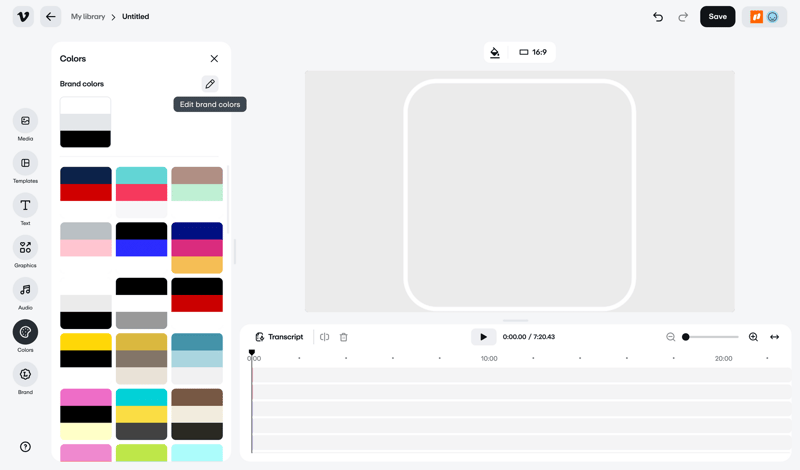This screenshot has width=800, height=470.
Task: Delete the selected clip with trash icon
Action: 344,337
